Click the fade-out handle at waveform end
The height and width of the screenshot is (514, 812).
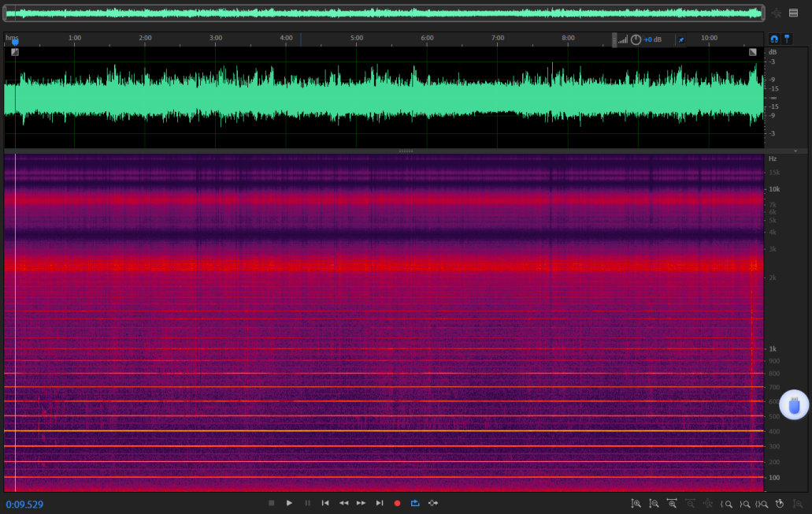(x=752, y=52)
